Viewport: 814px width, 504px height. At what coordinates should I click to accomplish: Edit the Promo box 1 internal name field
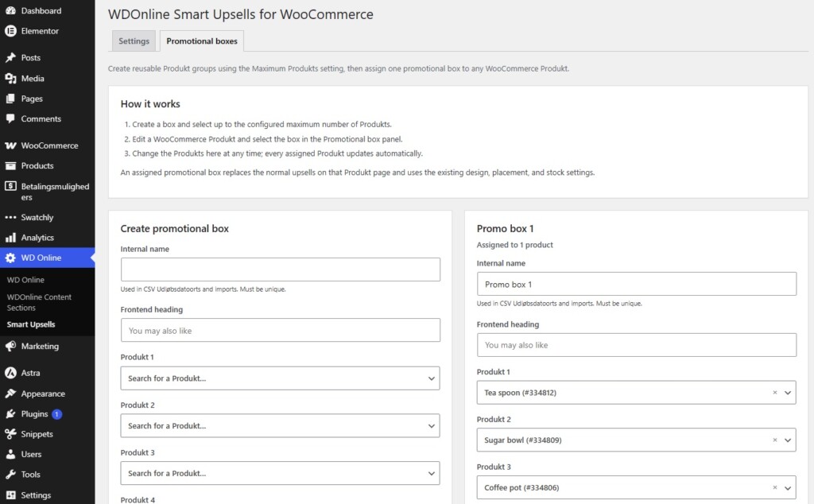coord(637,284)
